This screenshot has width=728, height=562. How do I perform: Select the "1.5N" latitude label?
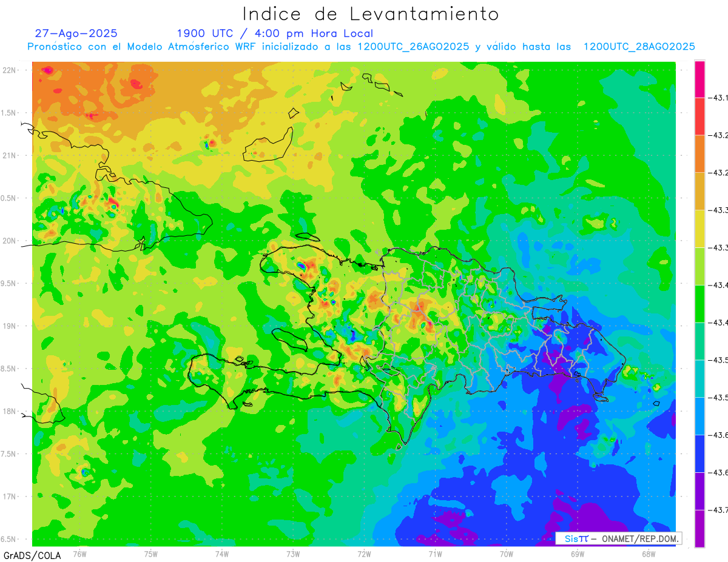click(x=9, y=113)
